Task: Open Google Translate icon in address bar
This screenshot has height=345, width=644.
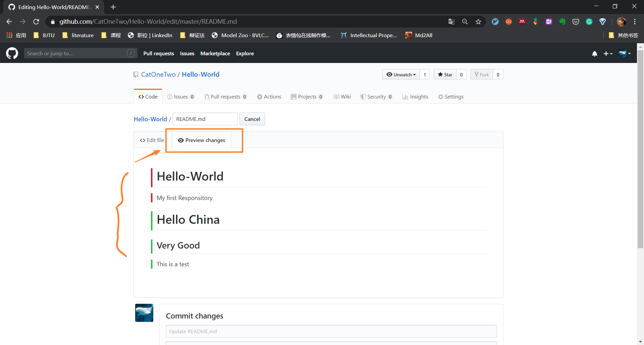Action: click(451, 22)
